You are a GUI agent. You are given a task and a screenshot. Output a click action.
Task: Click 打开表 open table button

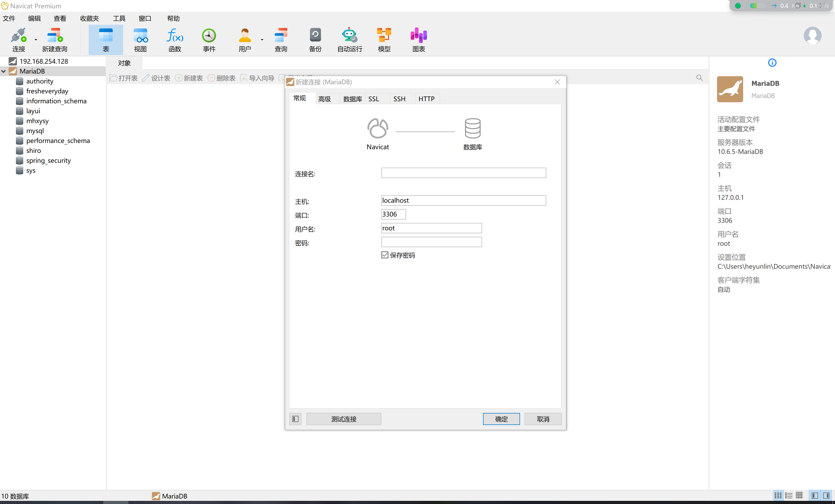coord(123,78)
